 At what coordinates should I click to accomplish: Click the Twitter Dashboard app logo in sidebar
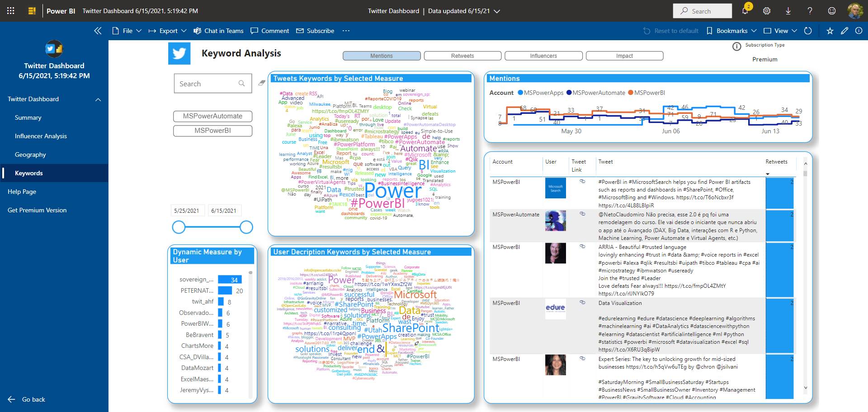54,49
